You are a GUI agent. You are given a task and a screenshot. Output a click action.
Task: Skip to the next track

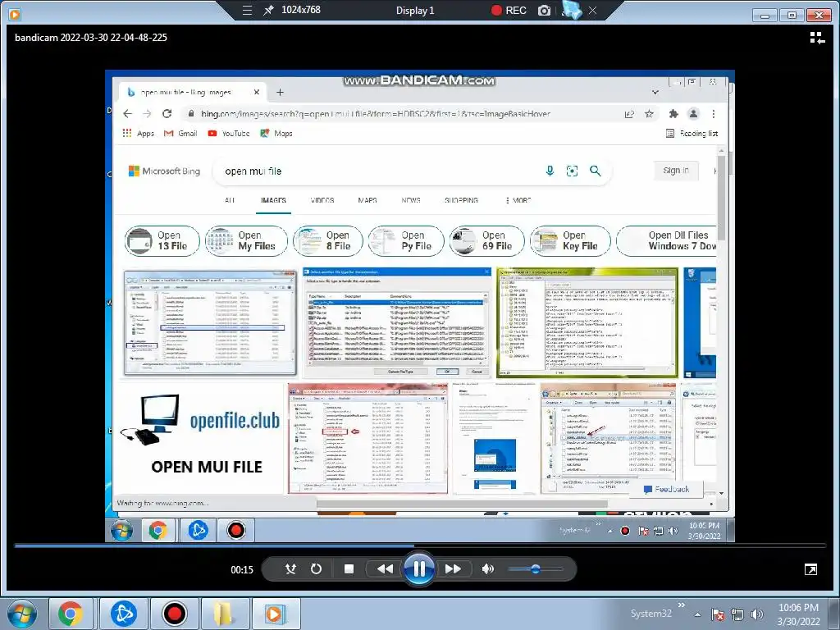tap(453, 569)
